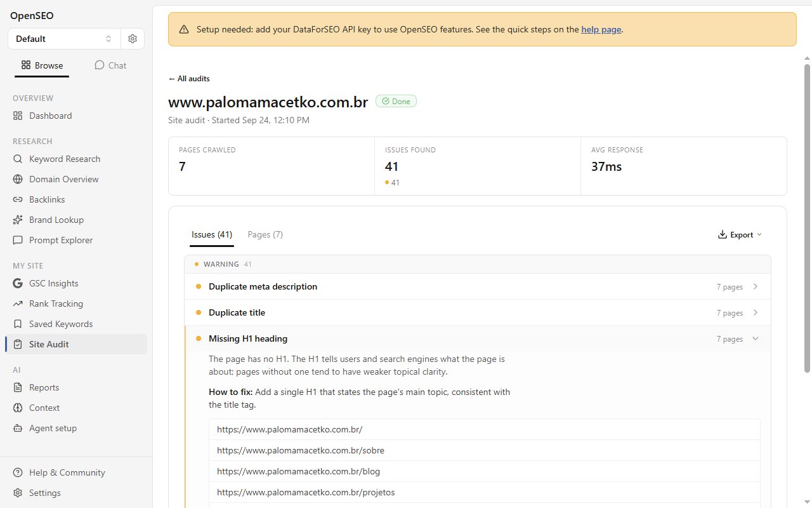Click the Settings gear icon in sidebar
This screenshot has height=508, width=812.
18,493
